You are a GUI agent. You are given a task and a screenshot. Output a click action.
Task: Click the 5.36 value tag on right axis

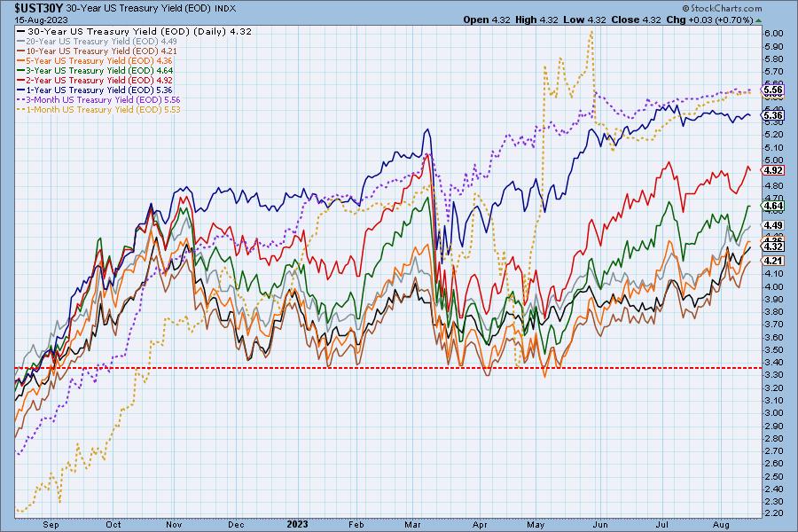click(x=773, y=115)
